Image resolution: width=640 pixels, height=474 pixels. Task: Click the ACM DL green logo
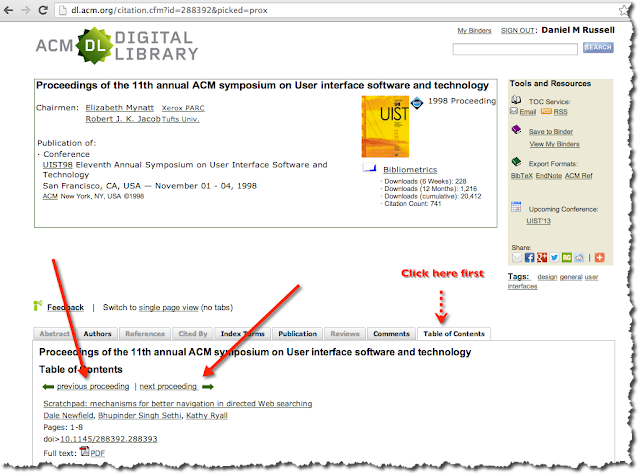(x=94, y=46)
